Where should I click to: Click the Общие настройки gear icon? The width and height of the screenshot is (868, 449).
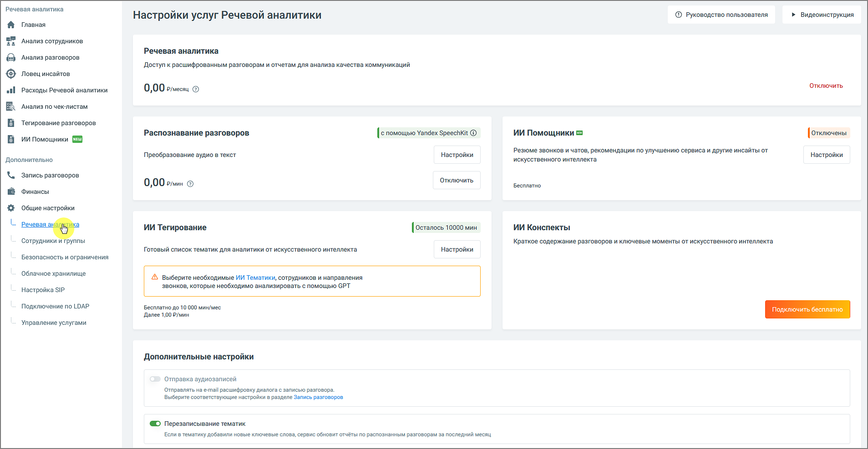point(11,208)
